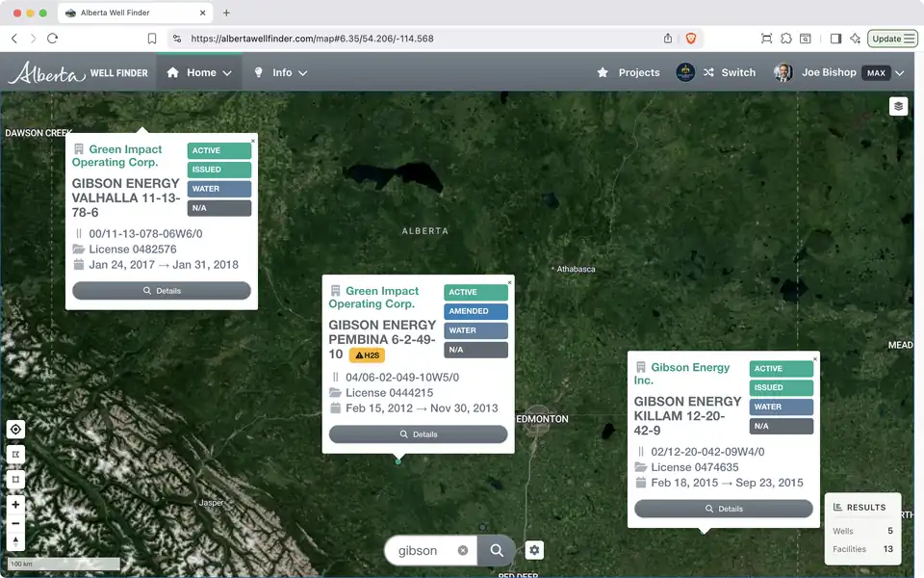Select the Alberta Well Finder tab
This screenshot has height=578, width=924.
tap(136, 13)
